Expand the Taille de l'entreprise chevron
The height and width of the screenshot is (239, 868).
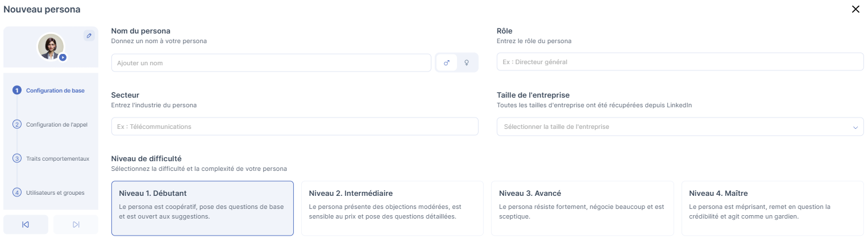click(x=855, y=127)
